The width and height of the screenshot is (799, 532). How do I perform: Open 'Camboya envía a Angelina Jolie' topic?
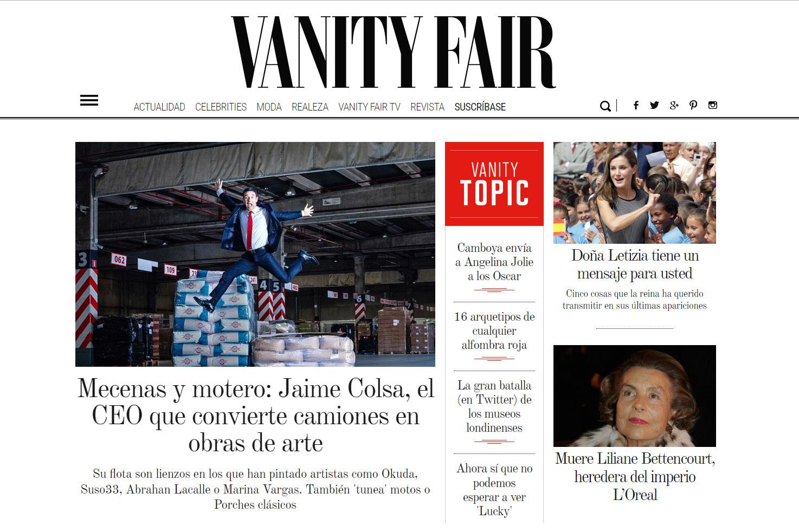pos(494,262)
